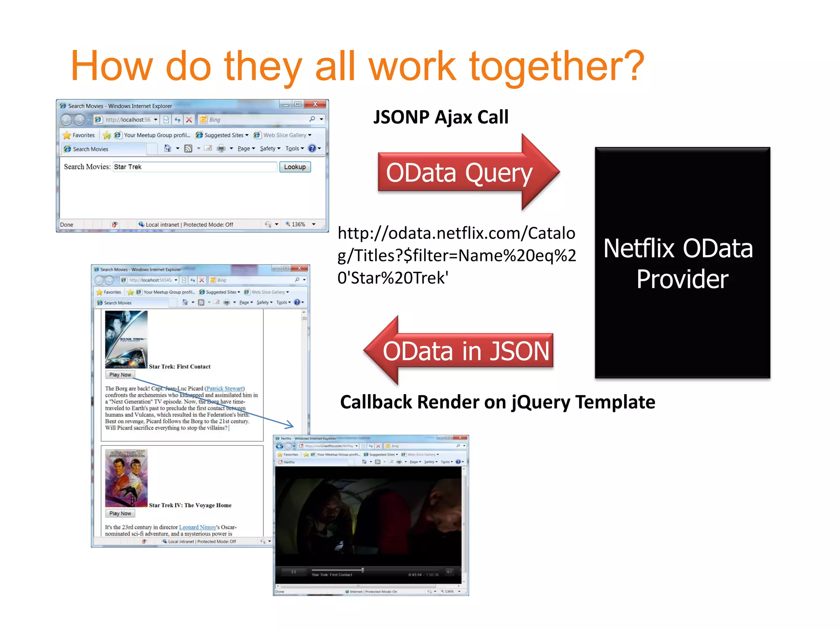The width and height of the screenshot is (840, 630).
Task: Click the Home icon in top browser
Action: click(x=167, y=148)
